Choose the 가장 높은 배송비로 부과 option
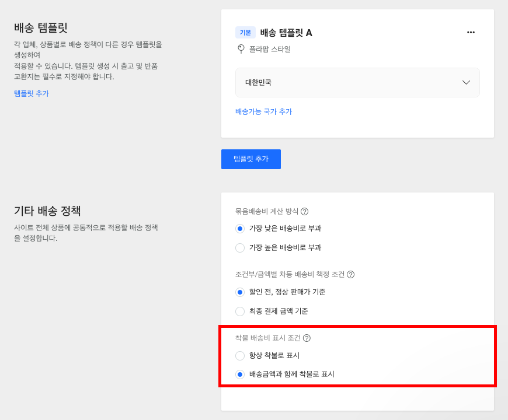508x420 pixels. (x=240, y=248)
